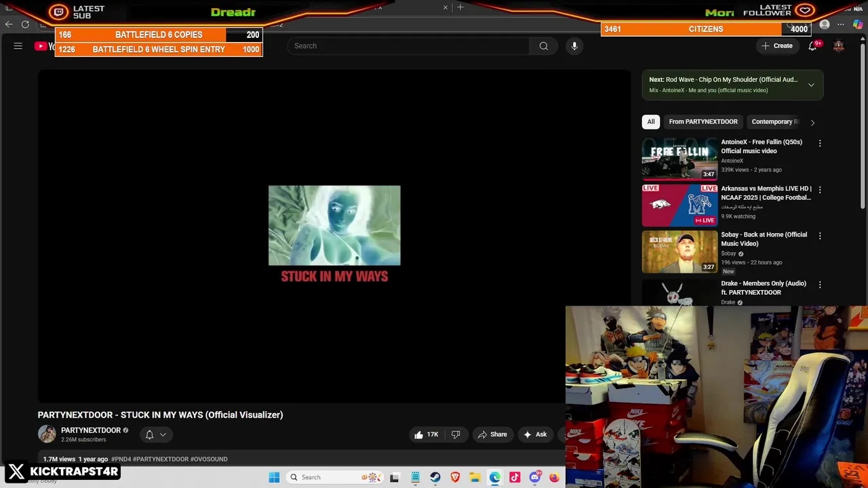
Task: Click 'Next: Rod Wave - Chip On My Shoulder' text
Action: click(723, 79)
